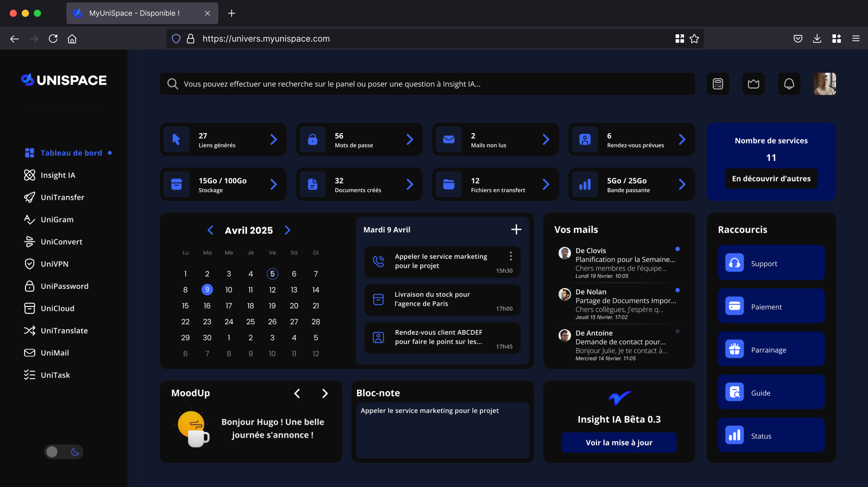This screenshot has height=487, width=868.
Task: Click the Status shortcut chart icon
Action: coord(735,435)
